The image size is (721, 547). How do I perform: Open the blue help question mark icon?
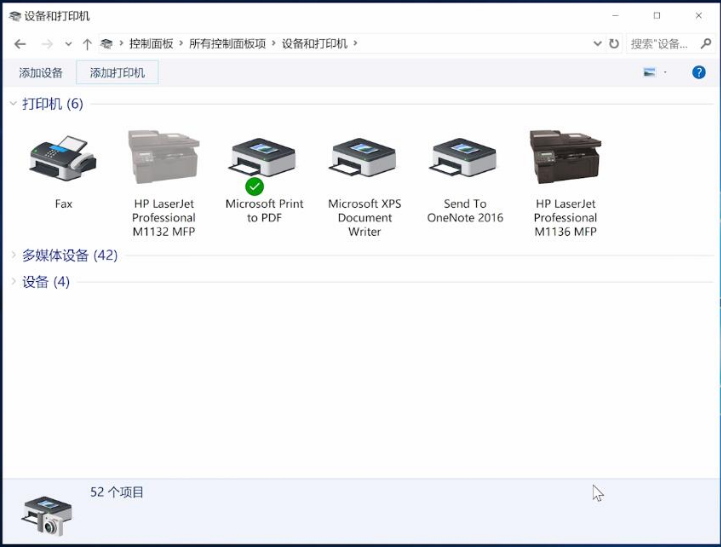(x=699, y=73)
